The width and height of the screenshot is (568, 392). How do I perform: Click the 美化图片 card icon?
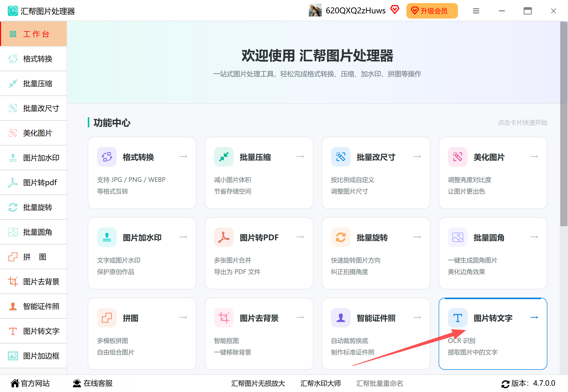(458, 157)
